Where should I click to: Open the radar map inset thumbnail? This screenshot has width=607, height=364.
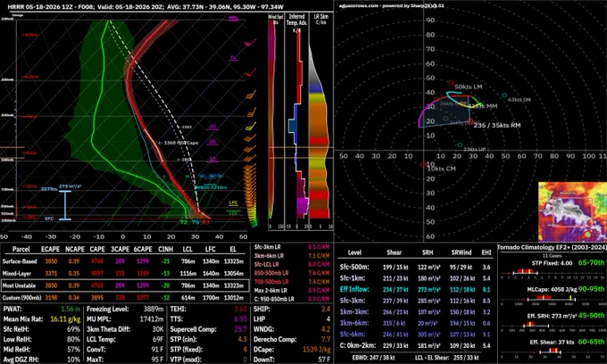tap(572, 211)
